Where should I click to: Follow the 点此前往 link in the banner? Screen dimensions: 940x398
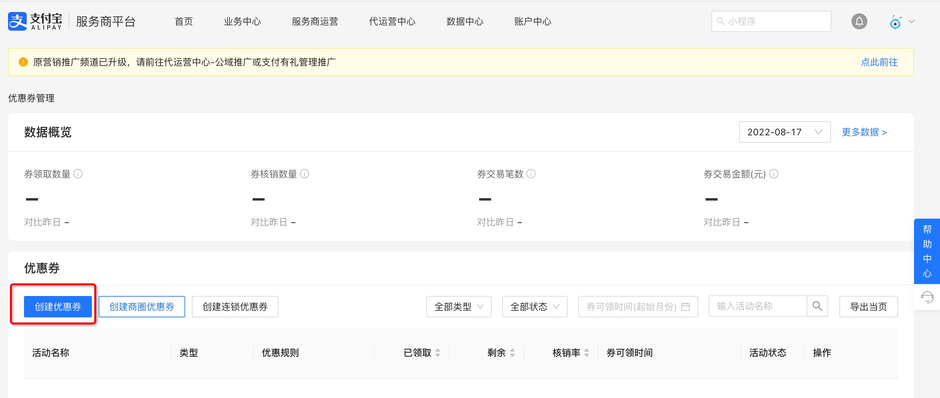point(879,62)
